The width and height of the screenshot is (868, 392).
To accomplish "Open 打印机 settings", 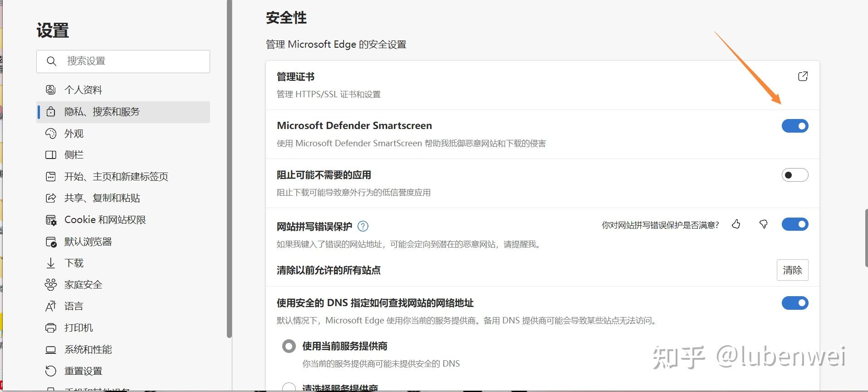I will click(123, 327).
